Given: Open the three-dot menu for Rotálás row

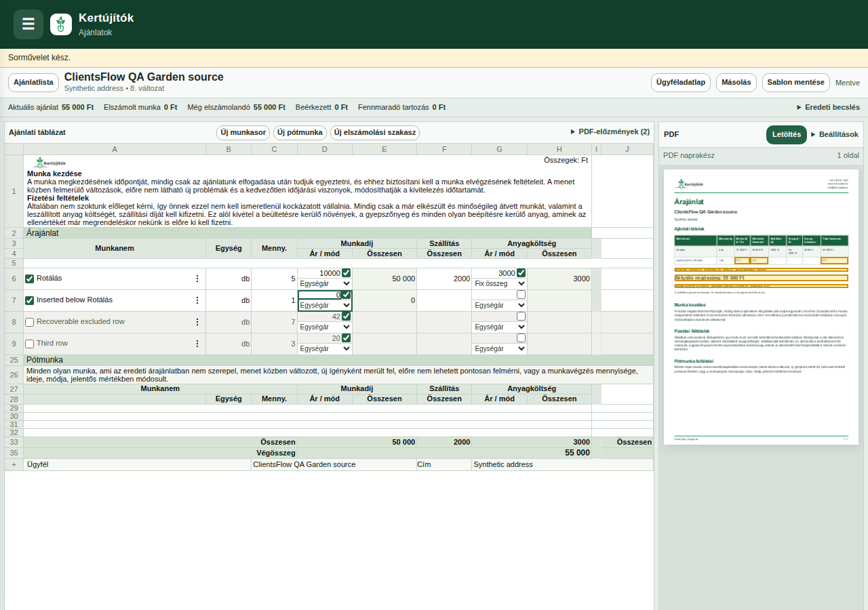Looking at the screenshot, I should 197,279.
